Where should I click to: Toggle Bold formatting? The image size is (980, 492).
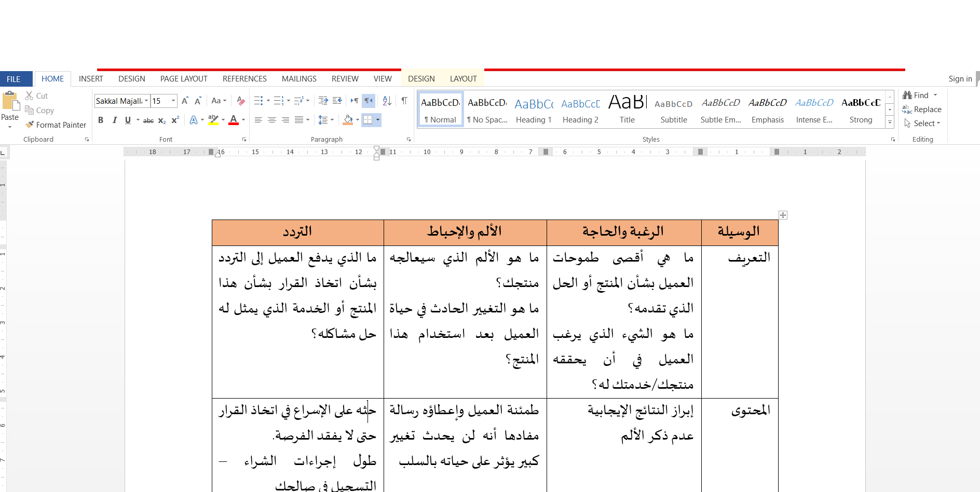point(101,120)
